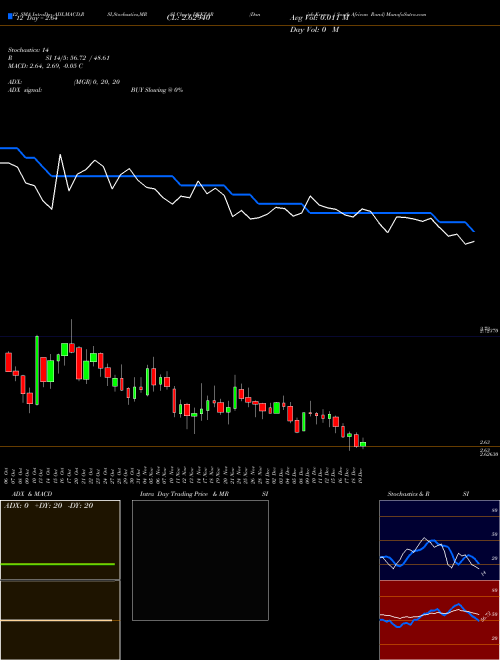Screen dimensions: 500x660
Task: Click the blue stochastics chart panel
Action: [439, 540]
